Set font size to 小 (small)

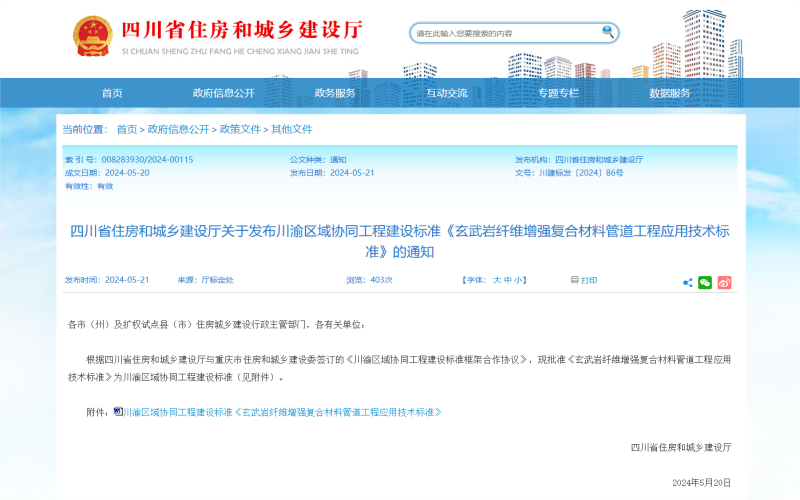pos(519,280)
